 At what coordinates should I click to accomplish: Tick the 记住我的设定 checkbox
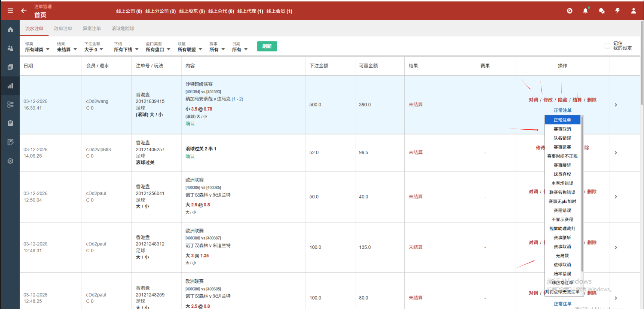point(607,45)
